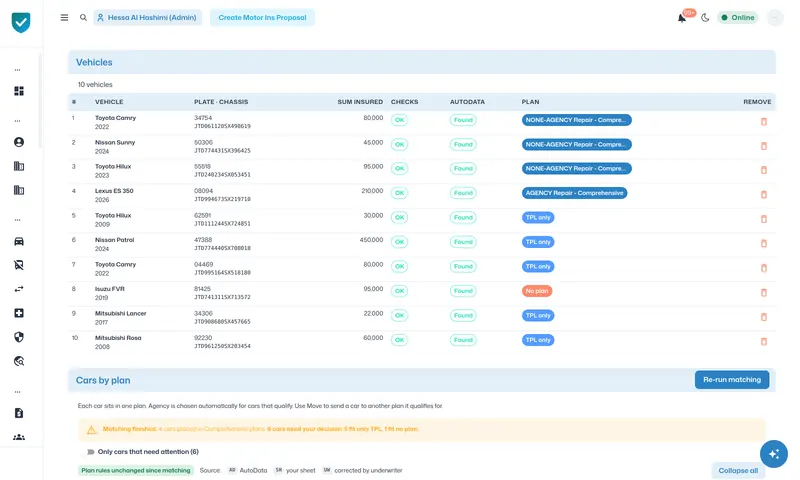Open the profile avatar at top right

tap(775, 18)
